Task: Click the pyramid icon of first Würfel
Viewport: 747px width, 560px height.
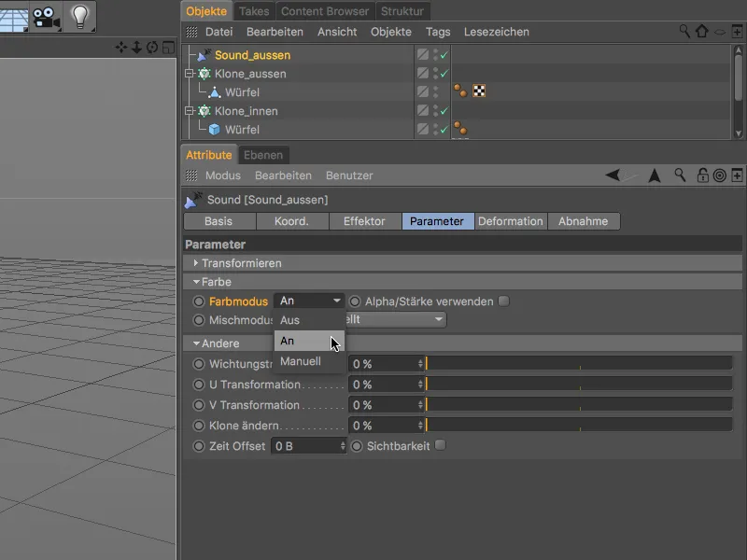Action: click(215, 91)
